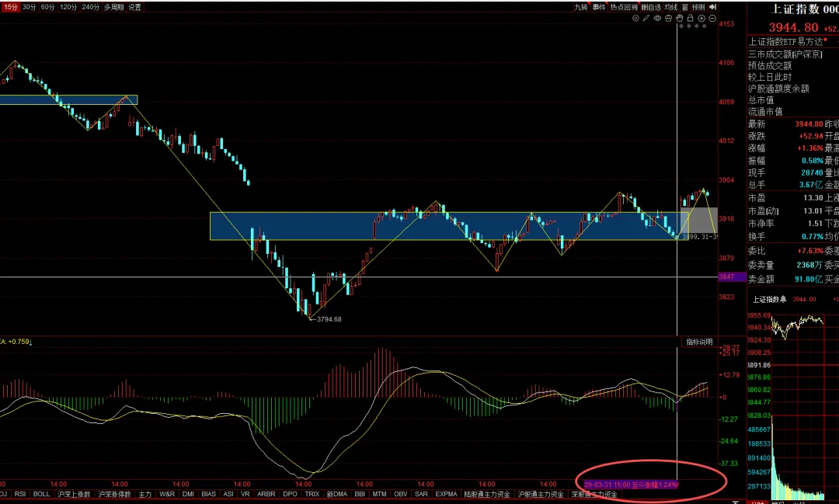
Task: Click the 3944.80 latest price value
Action: [809, 124]
